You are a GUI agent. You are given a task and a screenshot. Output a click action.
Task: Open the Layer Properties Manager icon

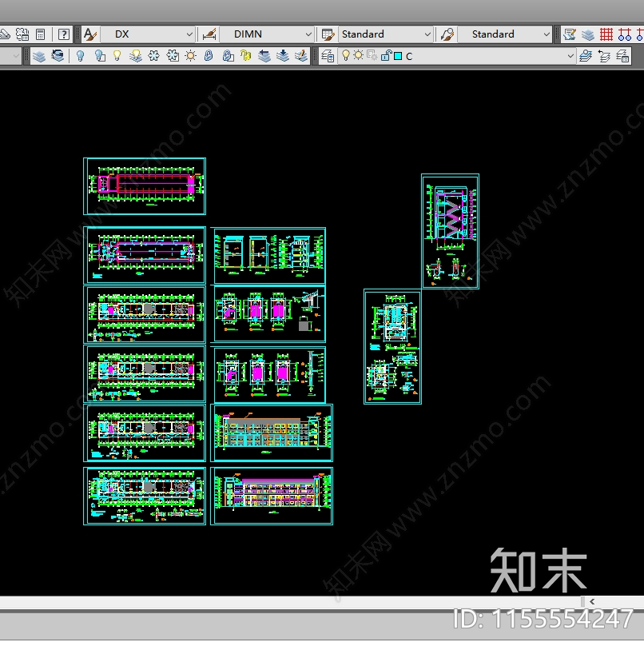point(328,56)
